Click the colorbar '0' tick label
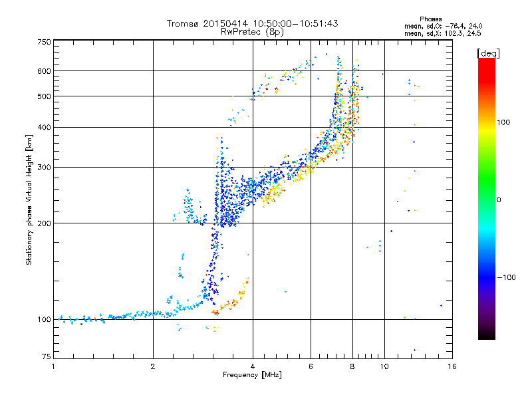Screen dimensions: 532x399 (x=499, y=200)
